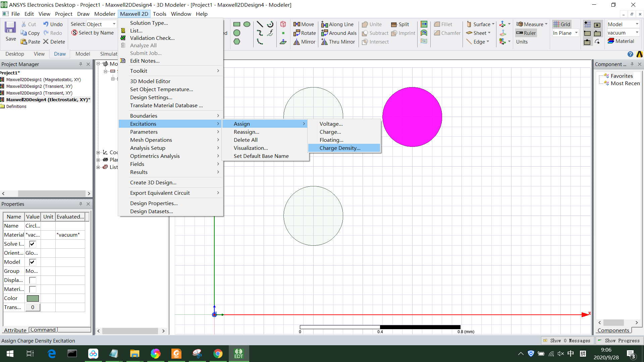Click the Mirror objects tool
The image size is (644, 362).
click(x=305, y=42)
